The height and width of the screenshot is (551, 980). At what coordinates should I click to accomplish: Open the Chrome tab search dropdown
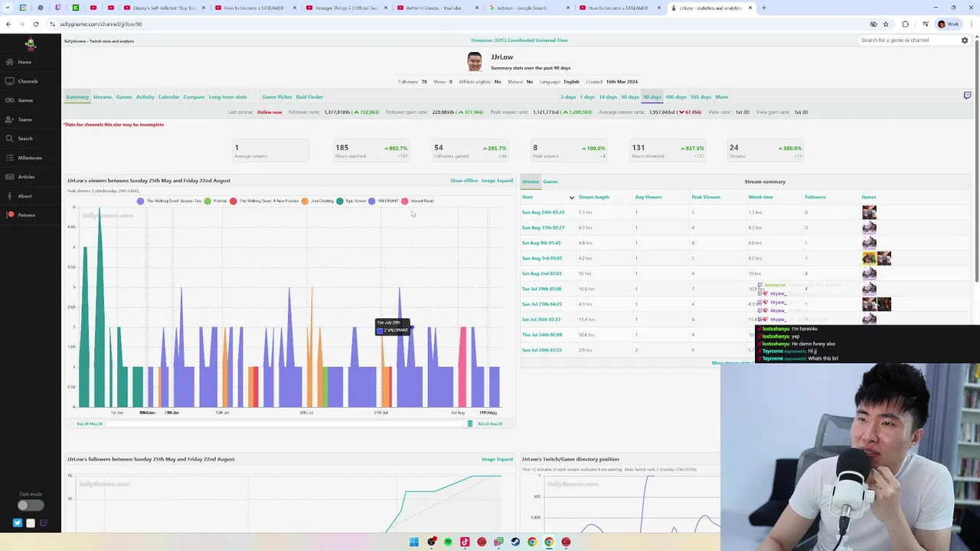[8, 8]
